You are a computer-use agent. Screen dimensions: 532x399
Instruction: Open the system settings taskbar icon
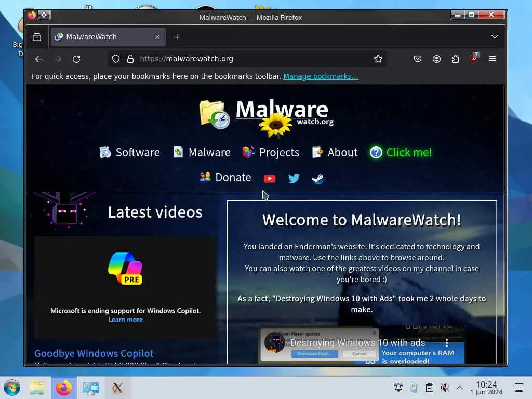[91, 388]
